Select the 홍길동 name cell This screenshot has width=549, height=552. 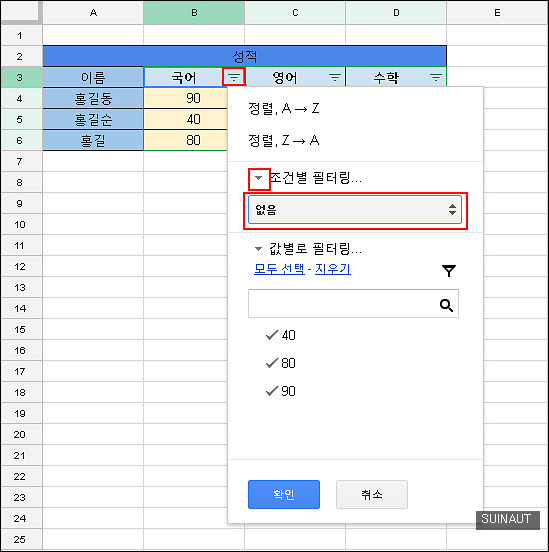(x=93, y=98)
